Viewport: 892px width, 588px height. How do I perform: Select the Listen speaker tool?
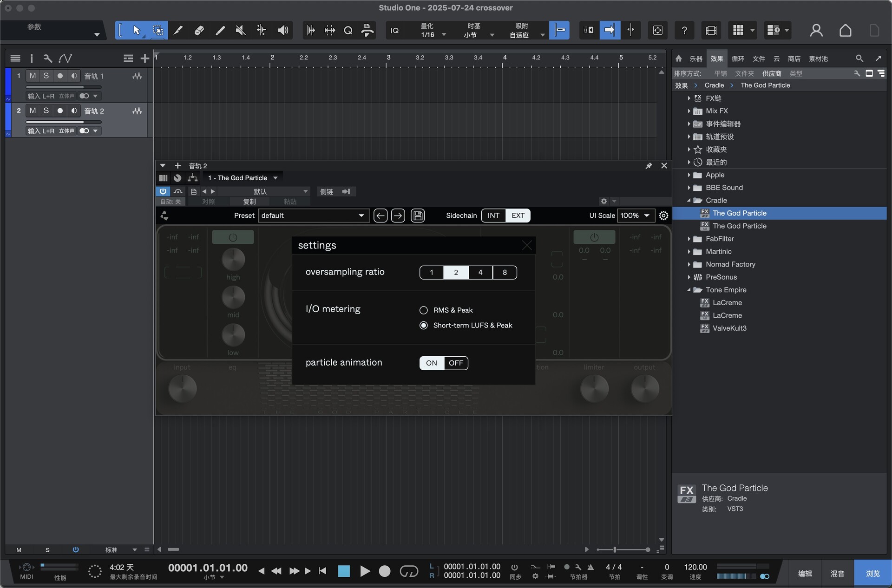click(x=282, y=30)
